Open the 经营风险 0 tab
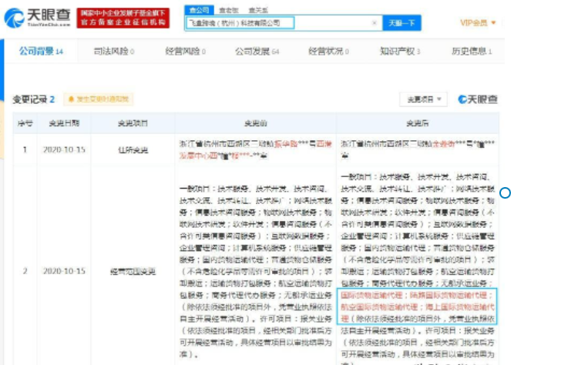 point(185,52)
